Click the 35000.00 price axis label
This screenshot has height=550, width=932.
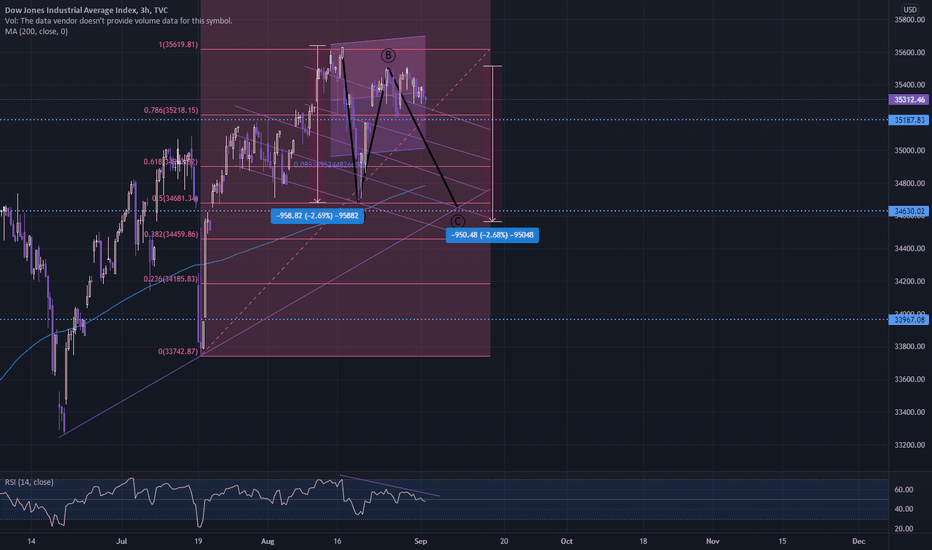(x=909, y=151)
